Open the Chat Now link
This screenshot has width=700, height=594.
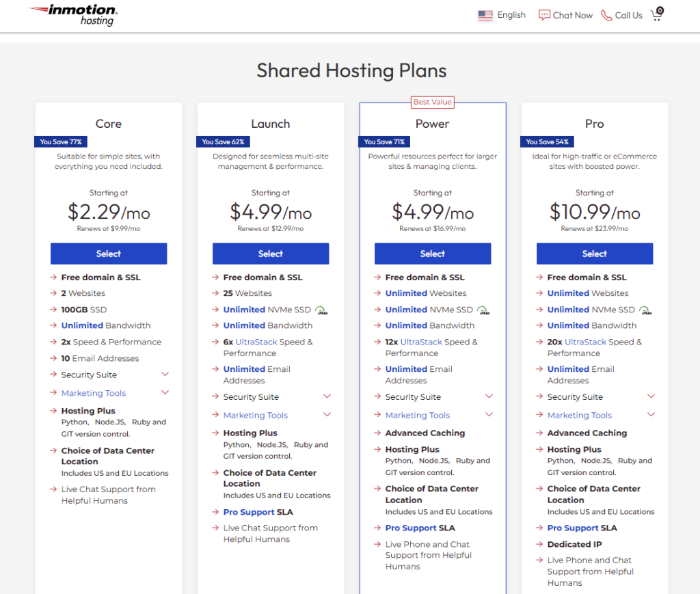pos(565,15)
